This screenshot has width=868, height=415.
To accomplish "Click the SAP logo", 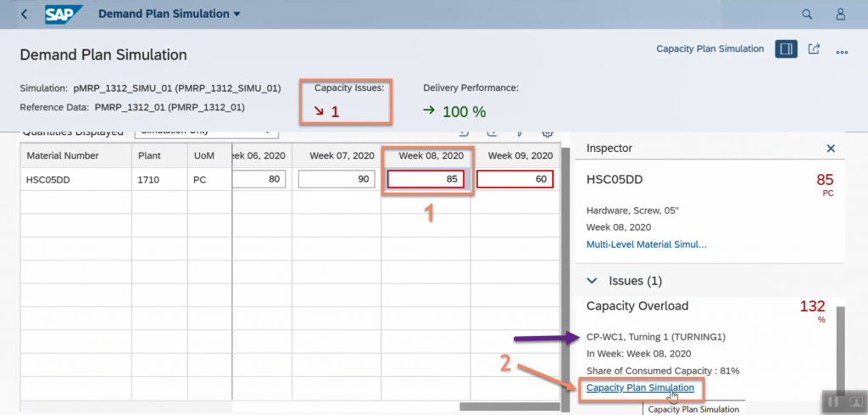I will coord(64,14).
